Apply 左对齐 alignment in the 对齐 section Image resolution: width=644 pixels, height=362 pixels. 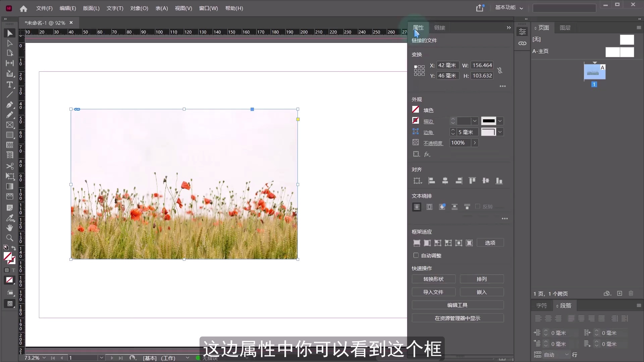pos(431,181)
